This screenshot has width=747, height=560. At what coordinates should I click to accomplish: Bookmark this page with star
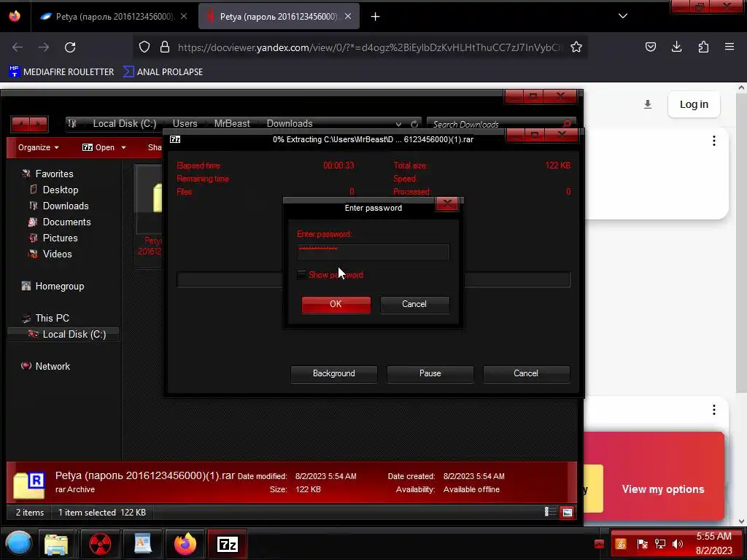(x=576, y=47)
